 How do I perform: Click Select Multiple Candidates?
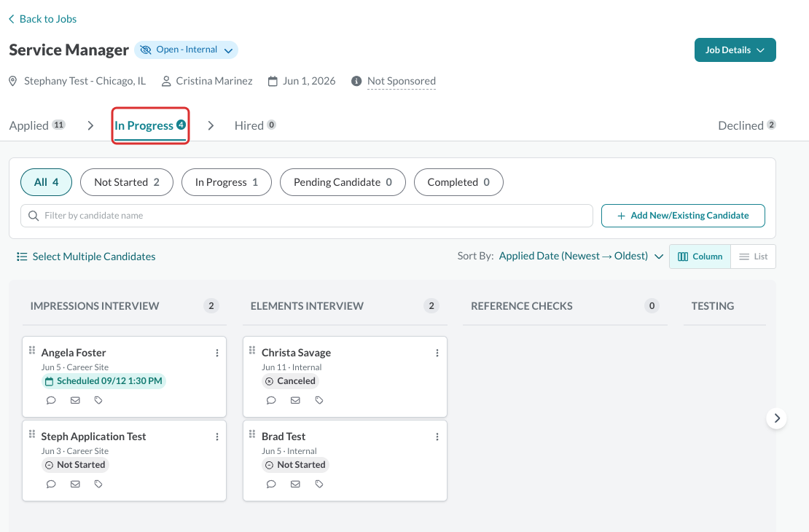[x=86, y=257]
